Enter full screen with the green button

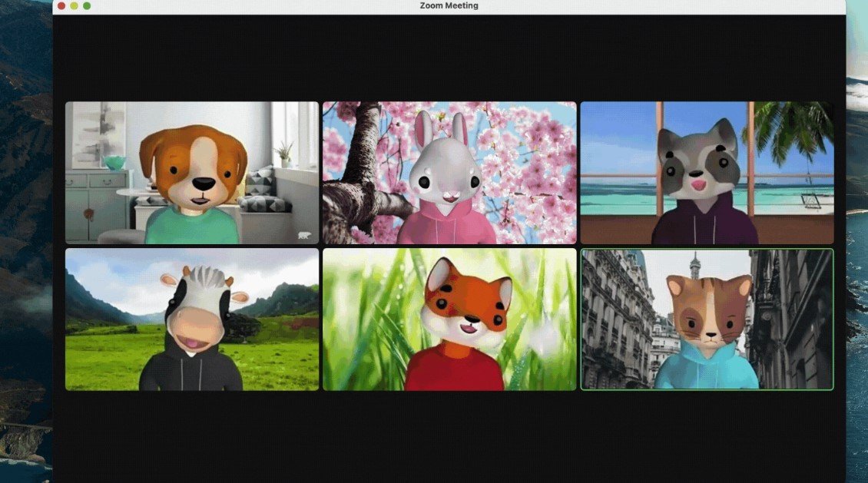87,5
